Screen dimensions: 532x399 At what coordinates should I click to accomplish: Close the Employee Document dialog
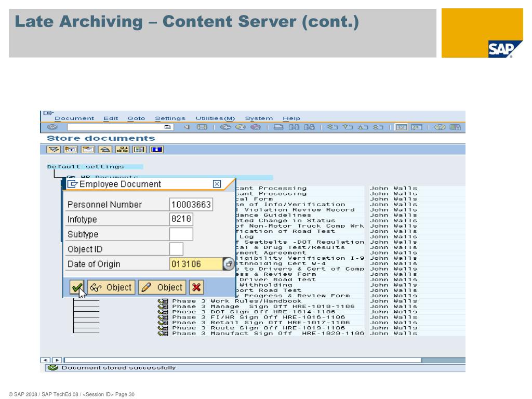[x=217, y=184]
